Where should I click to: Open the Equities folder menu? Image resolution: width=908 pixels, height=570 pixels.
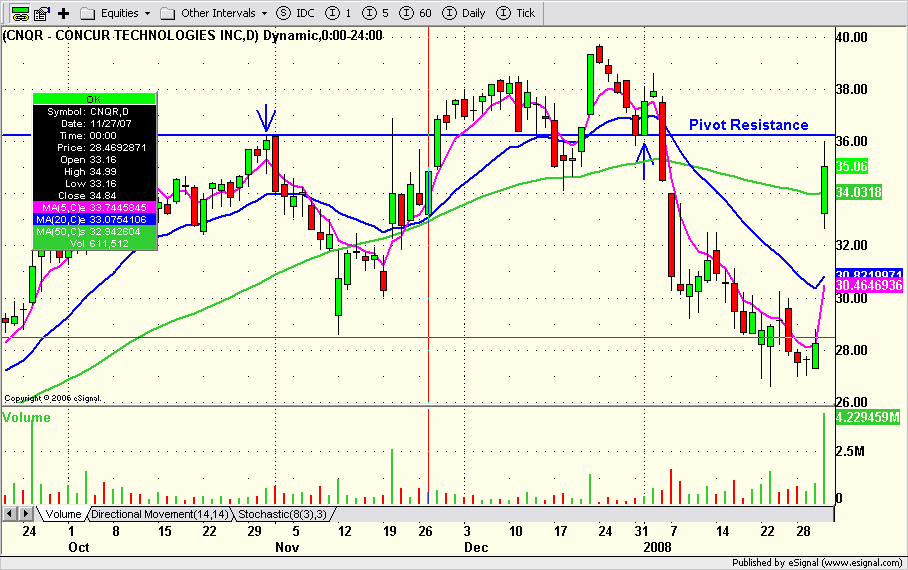[115, 13]
